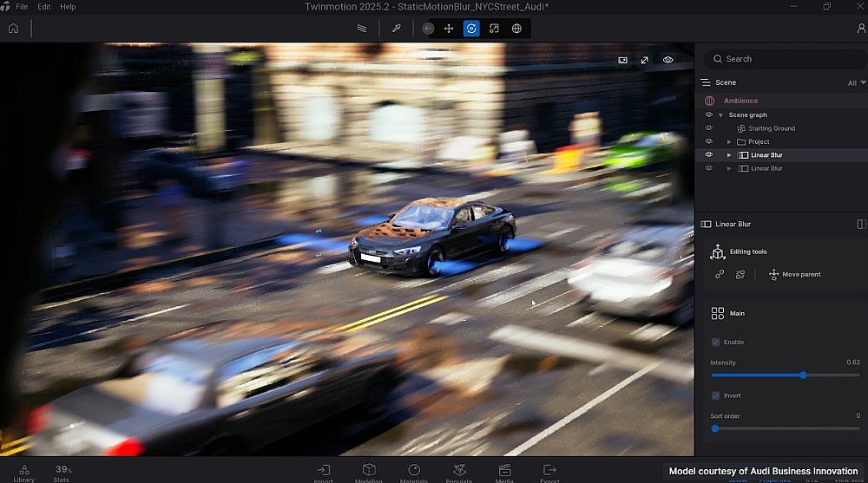Click the Move parent button
The width and height of the screenshot is (868, 483).
tap(793, 274)
